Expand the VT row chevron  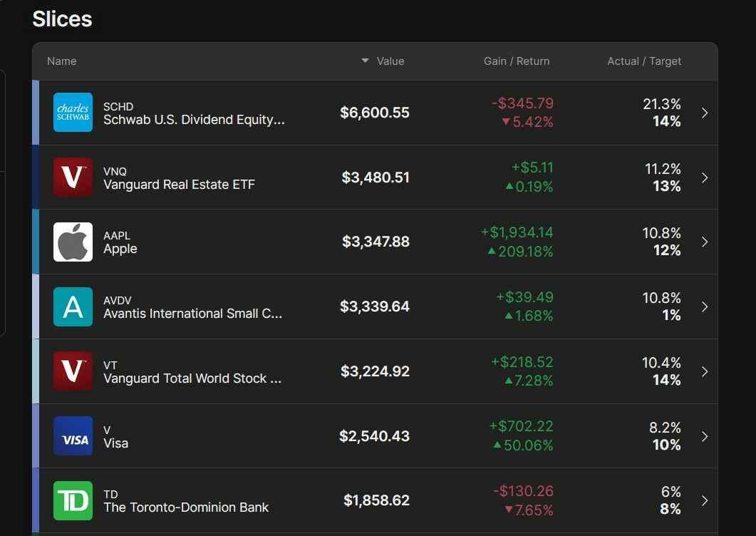[x=705, y=371]
